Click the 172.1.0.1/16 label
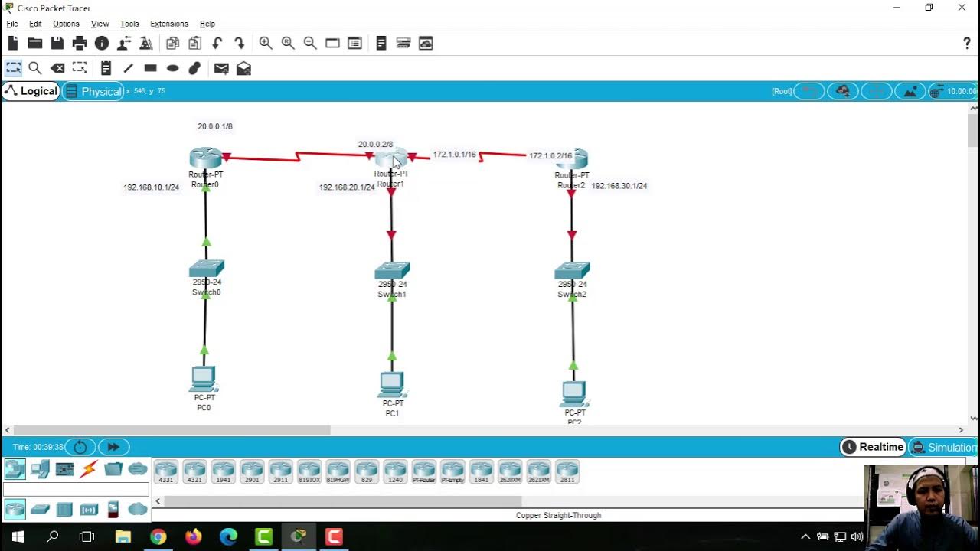This screenshot has height=551, width=980. (455, 155)
